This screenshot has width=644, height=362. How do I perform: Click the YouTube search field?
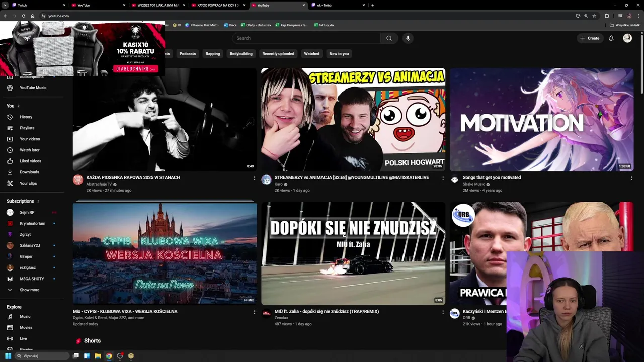click(x=306, y=38)
